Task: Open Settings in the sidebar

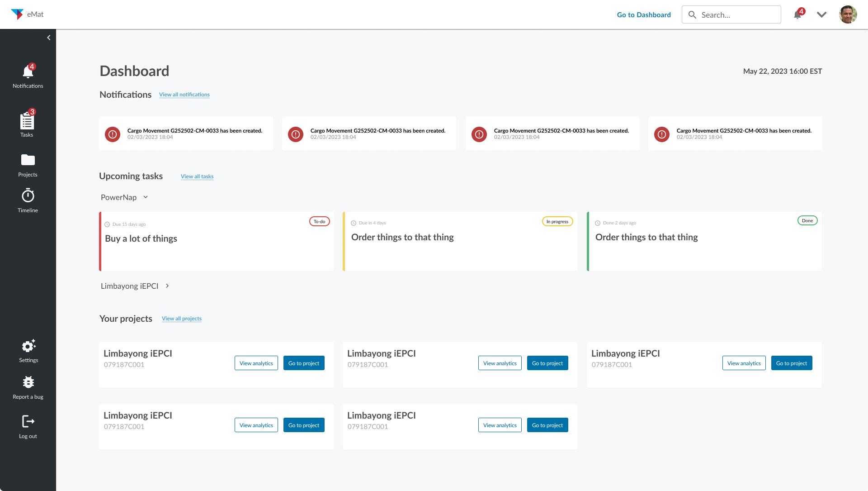Action: pyautogui.click(x=28, y=351)
